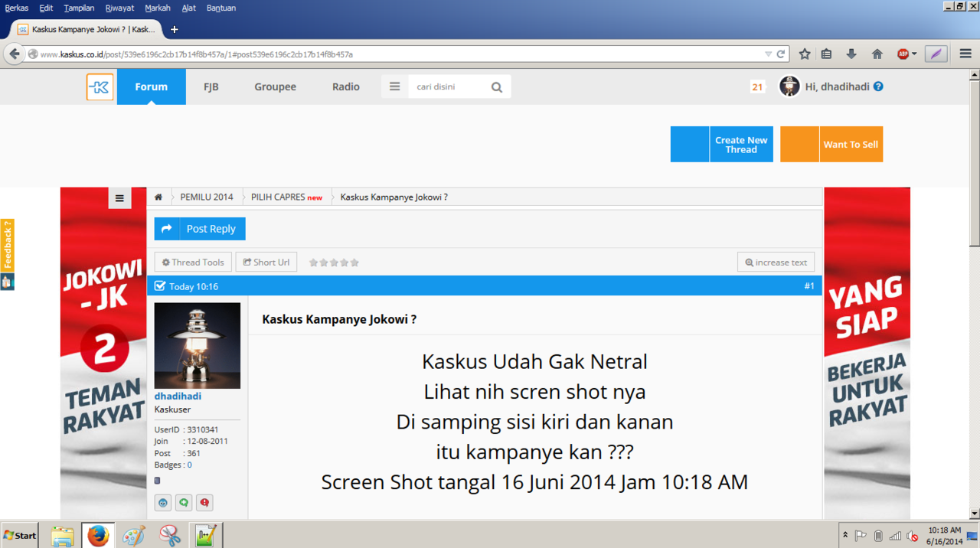Open the Edit menu
The image size is (980, 548).
coord(46,8)
